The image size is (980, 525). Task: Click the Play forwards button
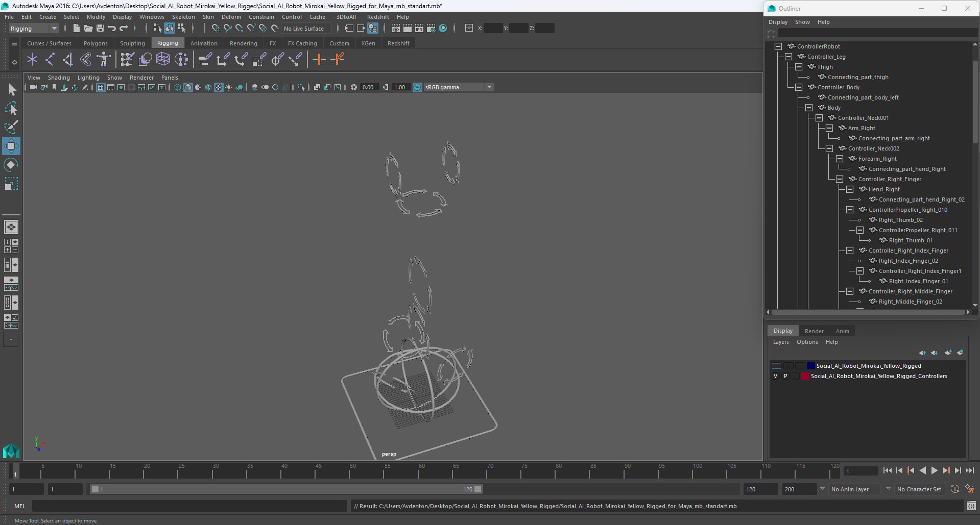pos(934,471)
